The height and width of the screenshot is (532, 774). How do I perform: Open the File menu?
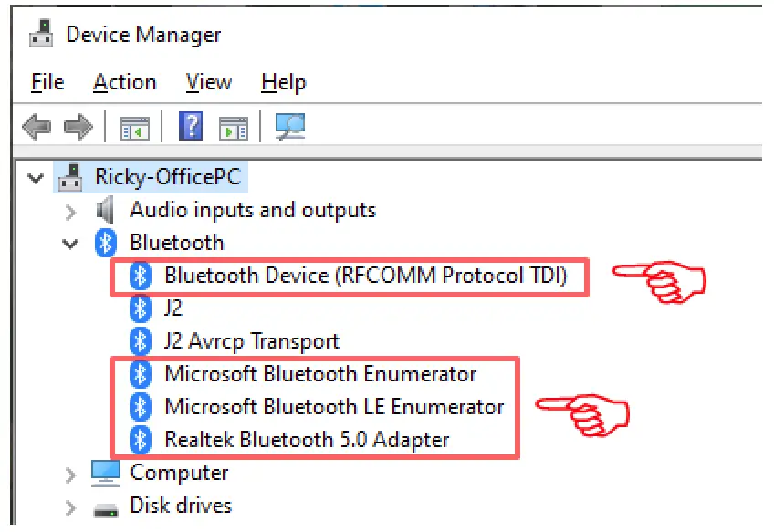pos(47,82)
